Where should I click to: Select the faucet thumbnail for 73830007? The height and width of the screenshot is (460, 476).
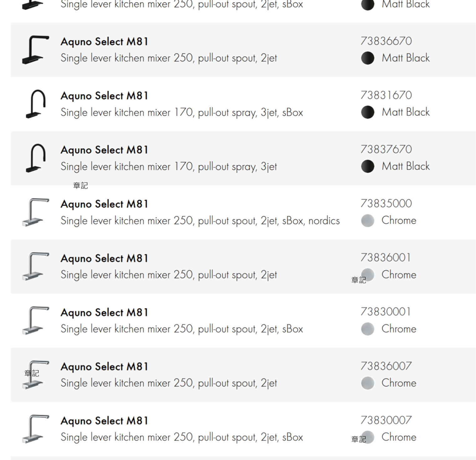click(35, 429)
